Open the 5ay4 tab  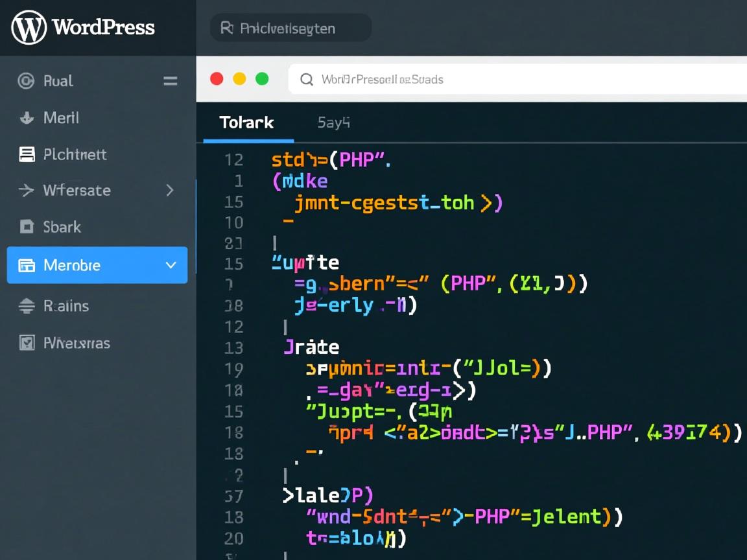click(x=333, y=122)
